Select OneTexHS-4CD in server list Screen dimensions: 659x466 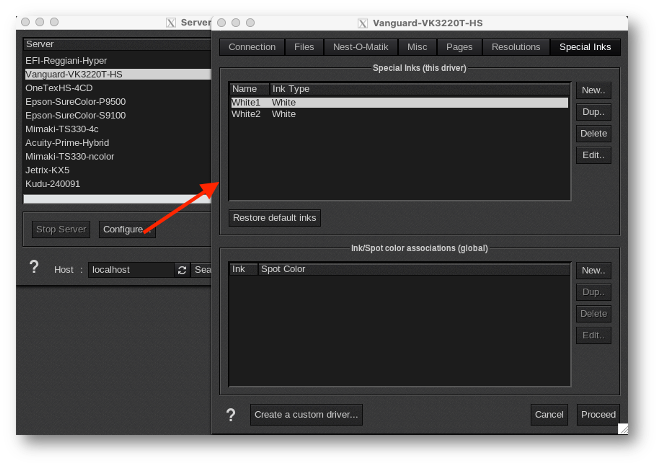click(x=117, y=88)
